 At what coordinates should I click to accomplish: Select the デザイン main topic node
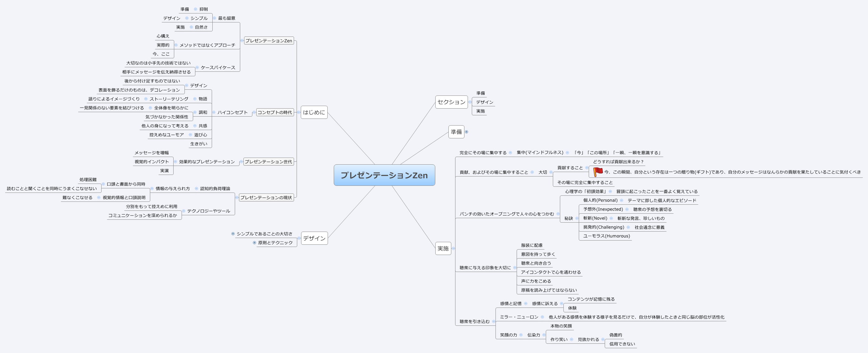315,238
